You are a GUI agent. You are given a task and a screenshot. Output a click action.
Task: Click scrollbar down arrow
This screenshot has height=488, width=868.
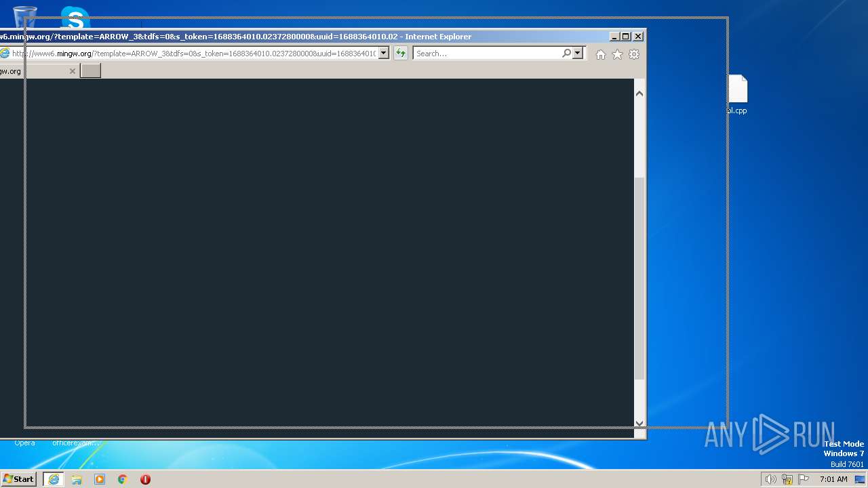click(639, 423)
